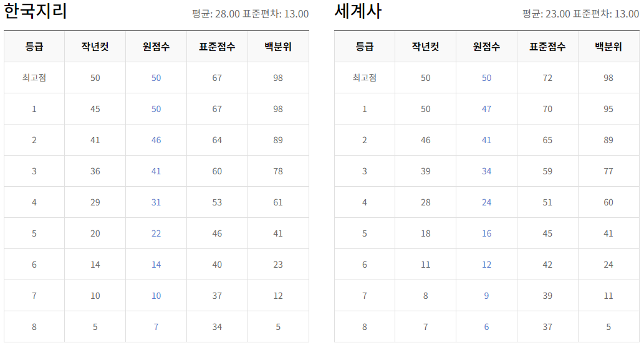Select 세계사 grade 7 작년컷 value 8
The image size is (644, 348).
[426, 296]
